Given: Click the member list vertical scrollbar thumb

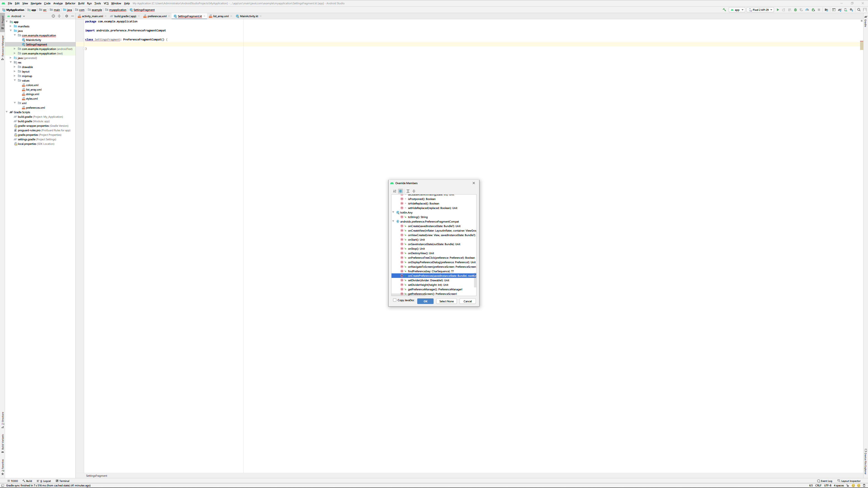Looking at the screenshot, I should 475,281.
